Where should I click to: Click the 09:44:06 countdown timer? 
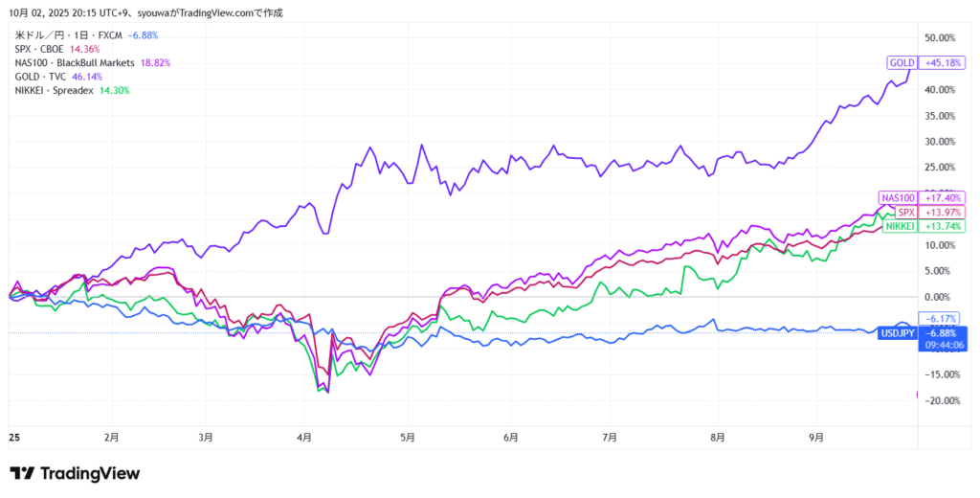pyautogui.click(x=943, y=345)
